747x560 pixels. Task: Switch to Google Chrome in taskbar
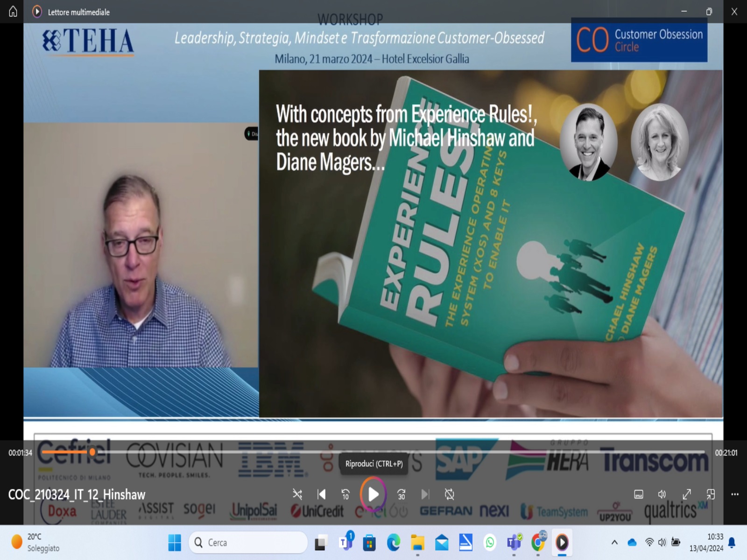point(538,542)
